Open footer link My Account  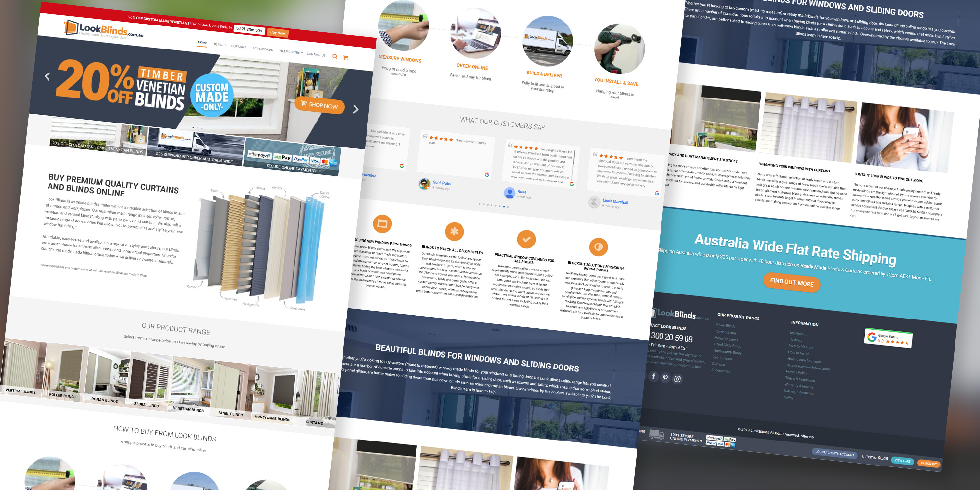tap(799, 333)
